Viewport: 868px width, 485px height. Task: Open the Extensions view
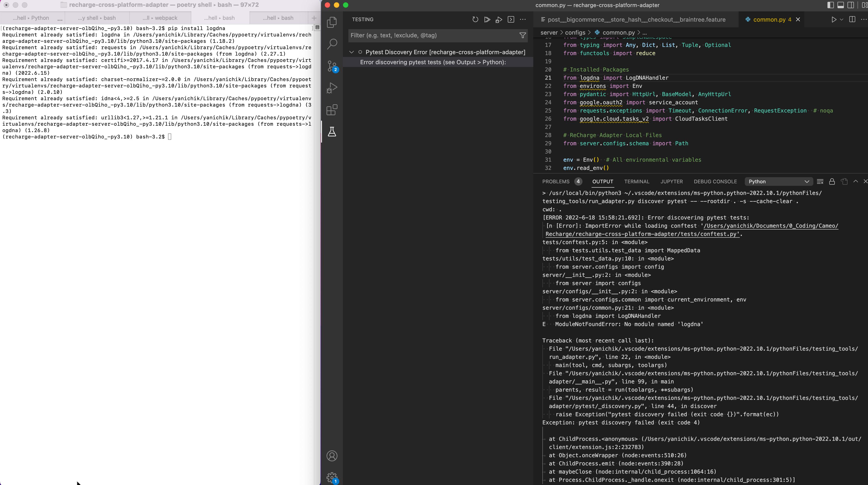click(x=332, y=110)
